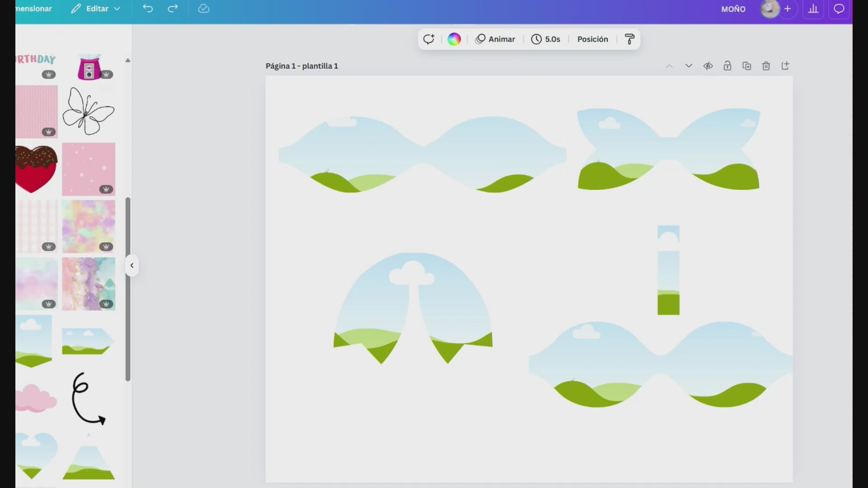Screen dimensions: 868x488
Task: Click the undo arrow icon
Action: 148,9
